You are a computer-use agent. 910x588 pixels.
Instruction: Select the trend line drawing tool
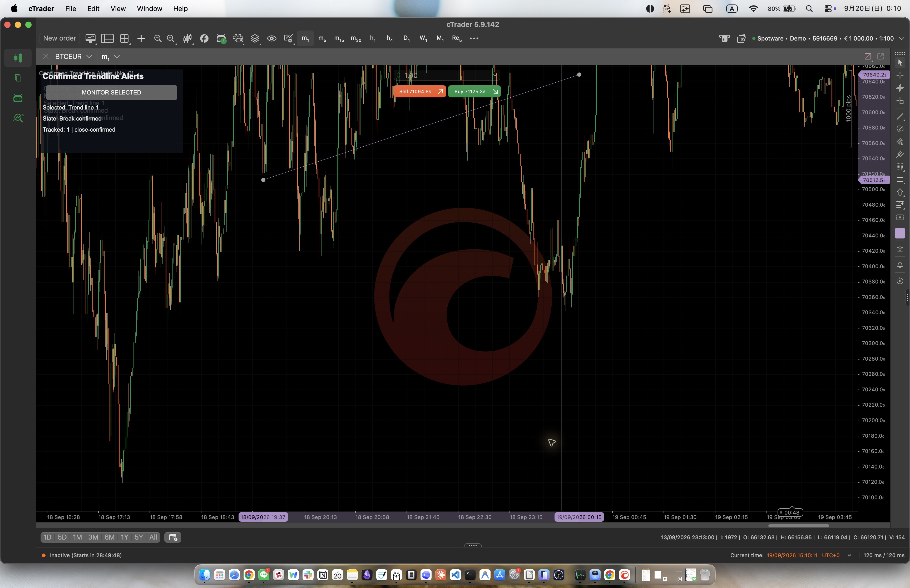click(900, 116)
